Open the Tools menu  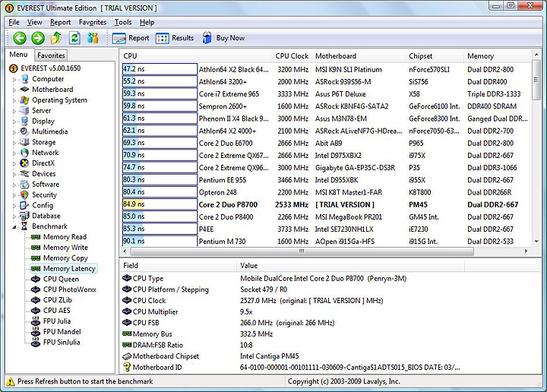click(123, 22)
